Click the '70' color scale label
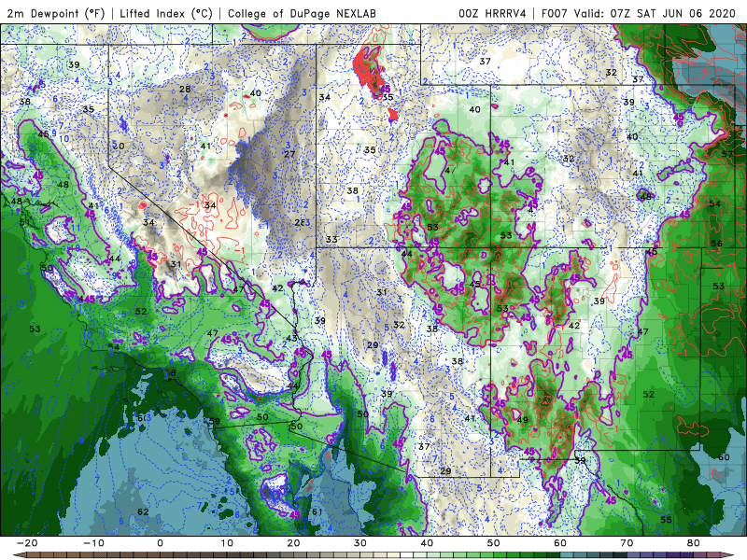The width and height of the screenshot is (747, 560). coord(627,543)
